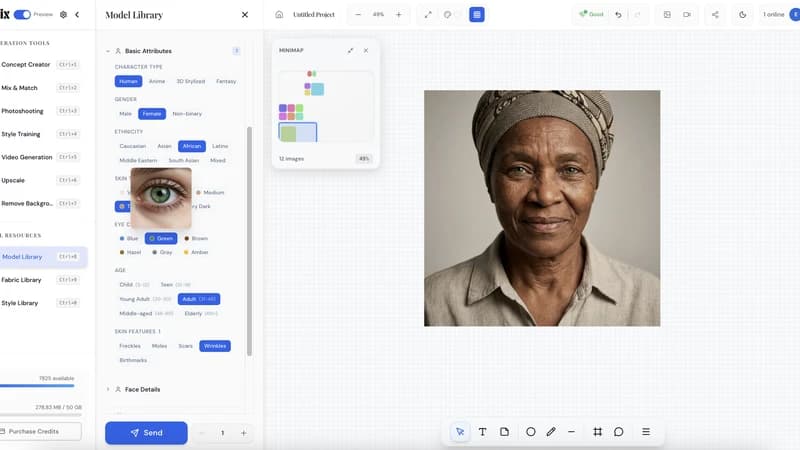Open Photoshooting tool
The width and height of the screenshot is (800, 450).
(x=40, y=111)
